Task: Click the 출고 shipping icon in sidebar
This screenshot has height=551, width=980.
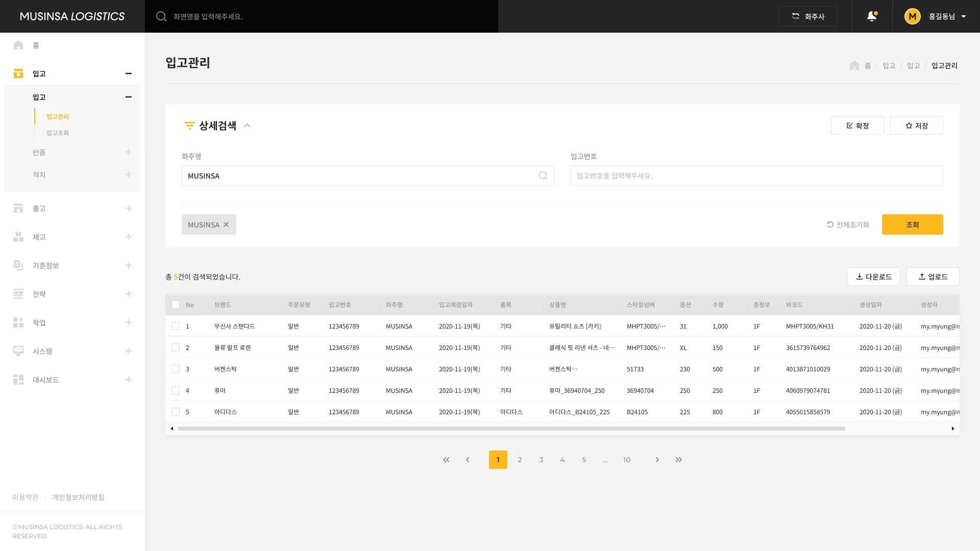Action: [x=18, y=208]
